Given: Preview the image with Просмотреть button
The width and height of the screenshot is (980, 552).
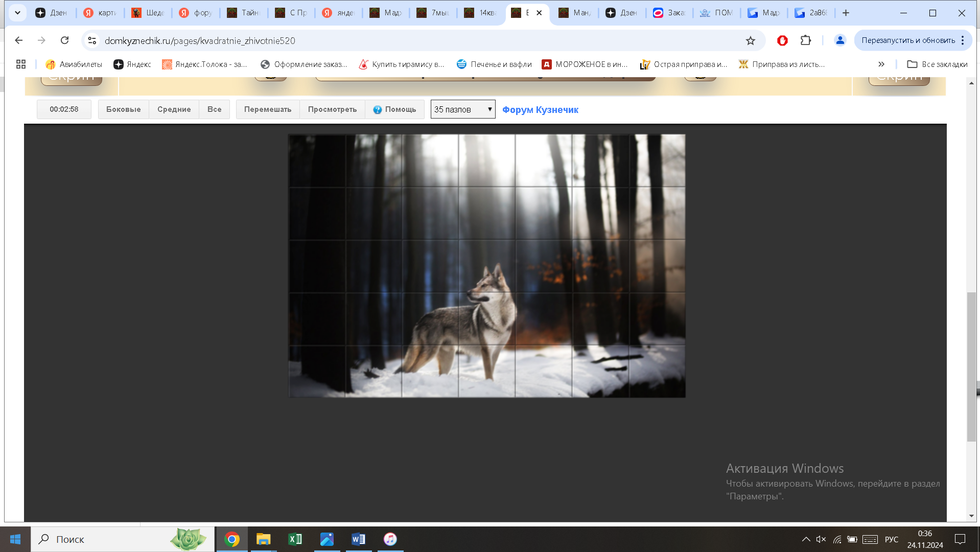Looking at the screenshot, I should click(332, 109).
